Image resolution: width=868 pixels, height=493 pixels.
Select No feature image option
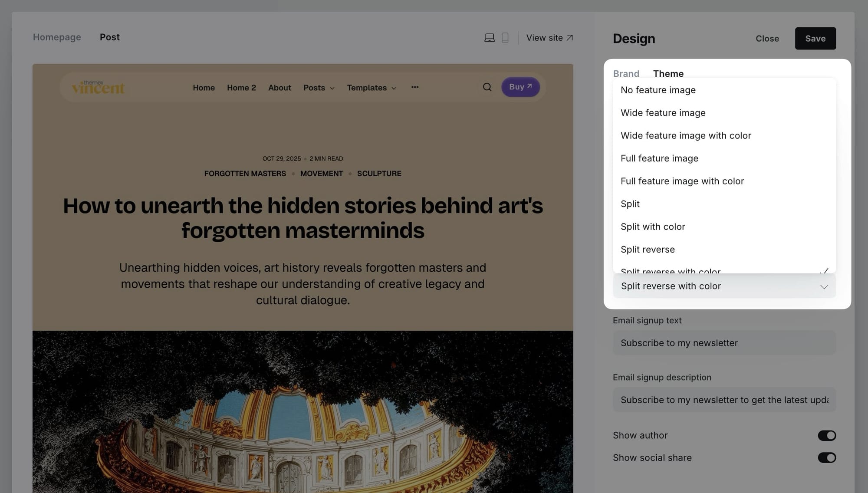coord(658,90)
